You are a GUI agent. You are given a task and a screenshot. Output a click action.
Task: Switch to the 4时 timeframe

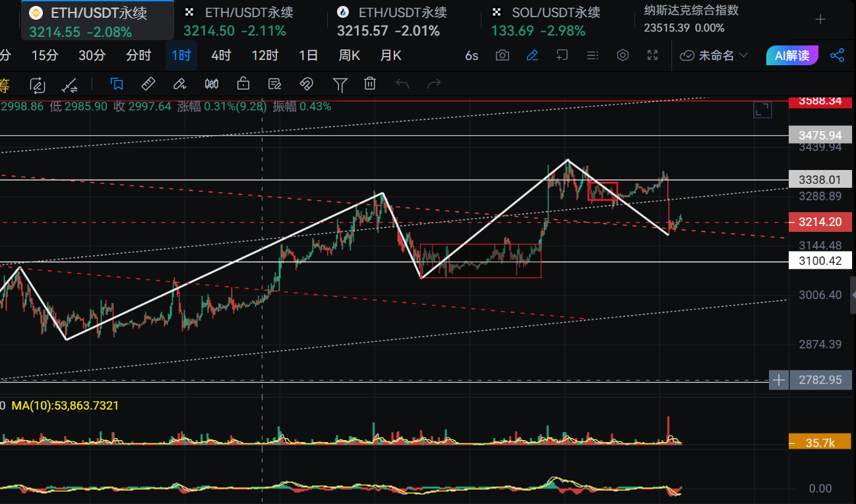(221, 55)
